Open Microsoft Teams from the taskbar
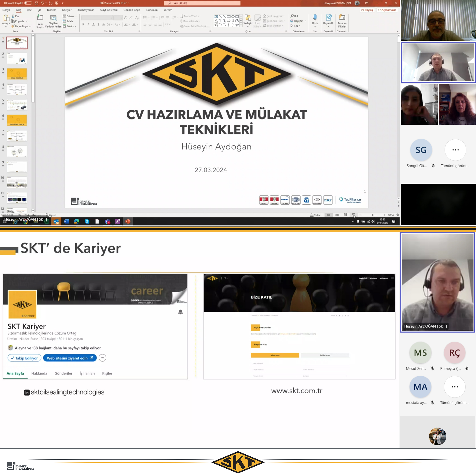476x476 pixels. pos(107,221)
